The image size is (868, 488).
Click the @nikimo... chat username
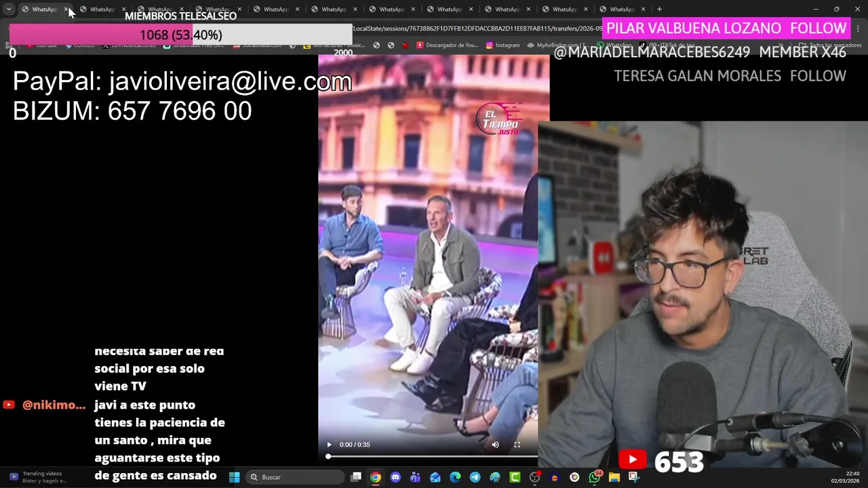click(54, 405)
